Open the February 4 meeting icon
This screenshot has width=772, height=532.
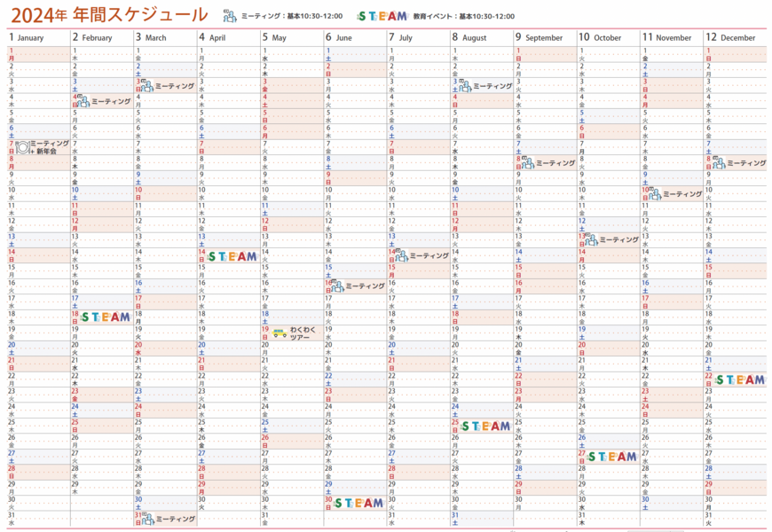pos(83,101)
